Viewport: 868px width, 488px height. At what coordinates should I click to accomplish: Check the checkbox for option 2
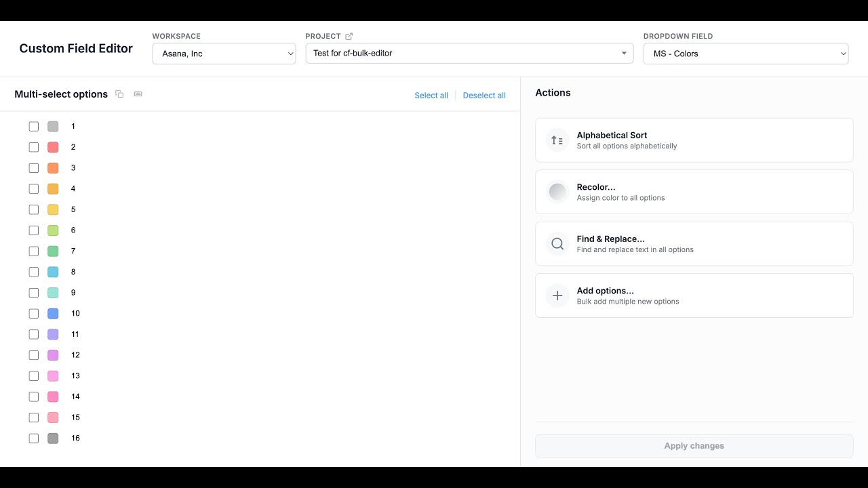[34, 147]
